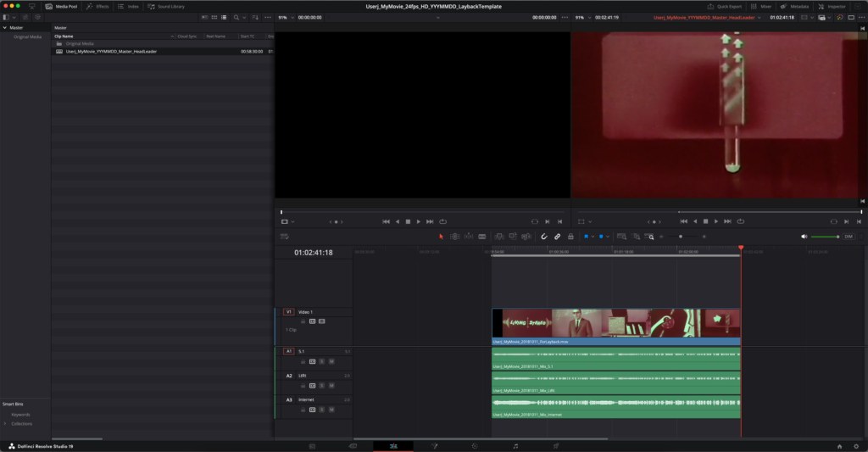Choose the Dynamic Trim Mode tool
Screen dimensions: 868x452
point(469,237)
